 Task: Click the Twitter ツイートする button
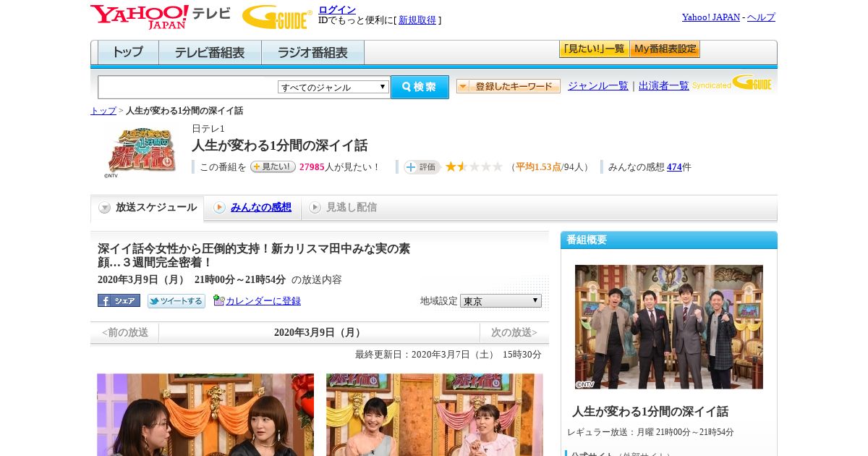point(176,300)
